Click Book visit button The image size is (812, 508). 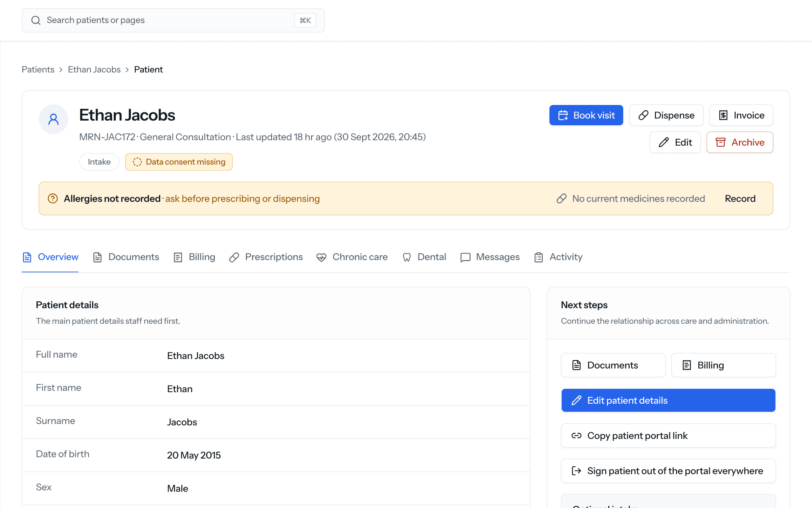click(x=586, y=115)
